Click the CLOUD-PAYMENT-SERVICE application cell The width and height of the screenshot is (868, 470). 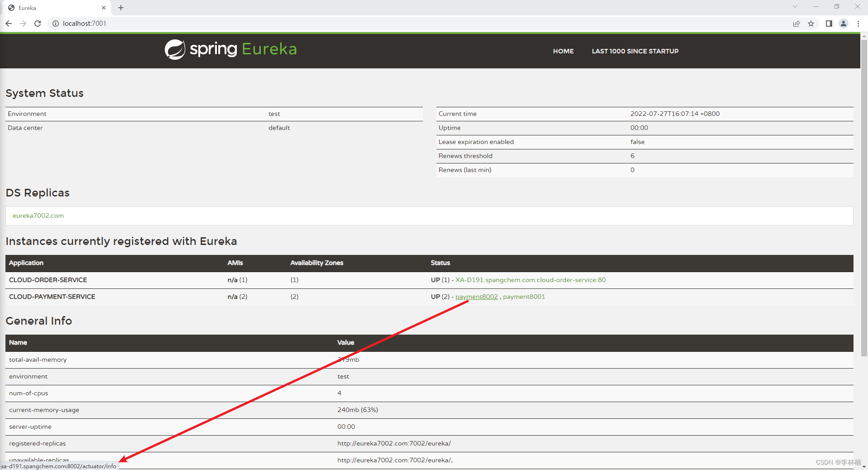point(52,297)
